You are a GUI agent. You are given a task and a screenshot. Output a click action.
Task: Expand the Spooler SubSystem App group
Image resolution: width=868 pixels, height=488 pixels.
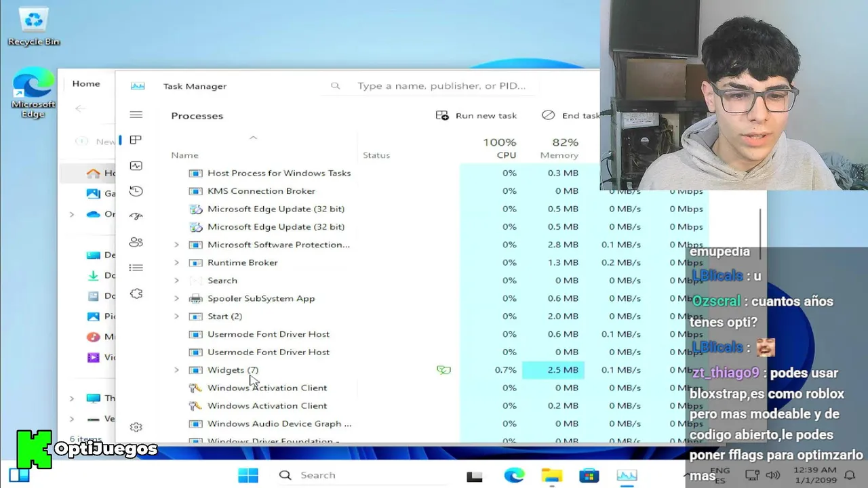176,298
